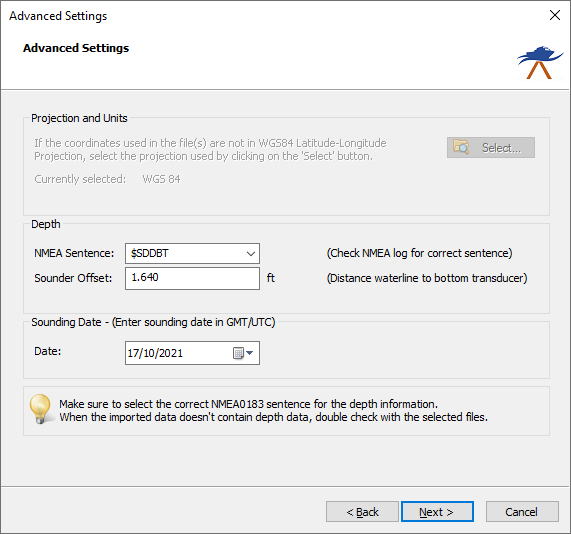The image size is (571, 534).
Task: Click the lightbulb tip icon
Action: (x=40, y=409)
